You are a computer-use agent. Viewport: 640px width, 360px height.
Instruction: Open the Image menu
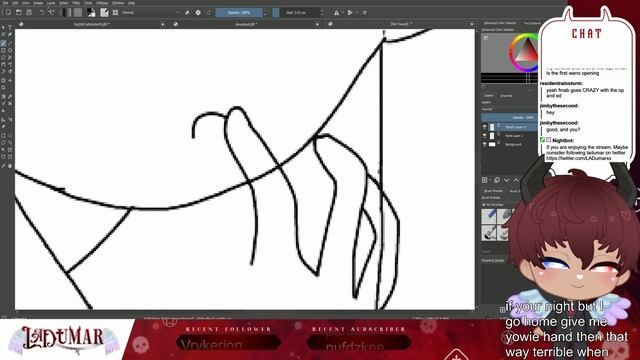coord(38,3)
